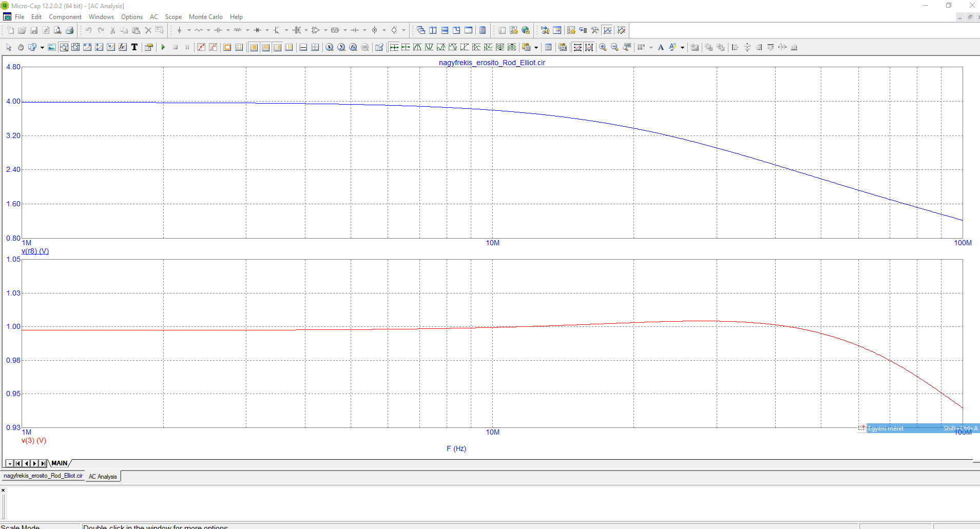Image resolution: width=980 pixels, height=529 pixels.
Task: Click the clipboard Paste icon in top toolbar
Action: tap(136, 30)
